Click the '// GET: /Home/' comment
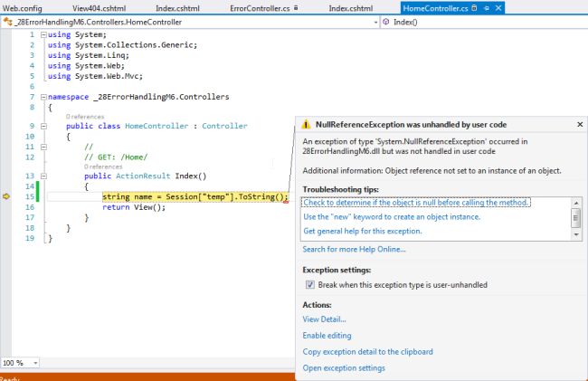 (x=116, y=157)
